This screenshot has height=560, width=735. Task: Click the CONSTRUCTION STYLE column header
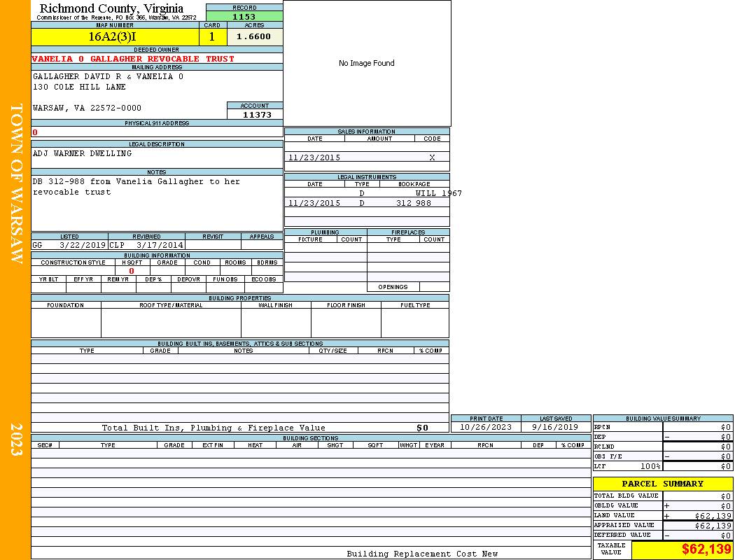coord(73,263)
